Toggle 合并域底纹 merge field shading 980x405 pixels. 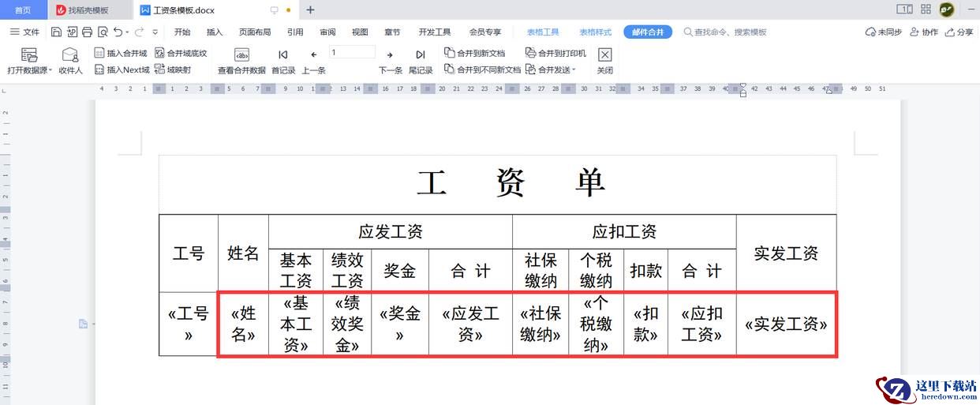click(x=181, y=53)
